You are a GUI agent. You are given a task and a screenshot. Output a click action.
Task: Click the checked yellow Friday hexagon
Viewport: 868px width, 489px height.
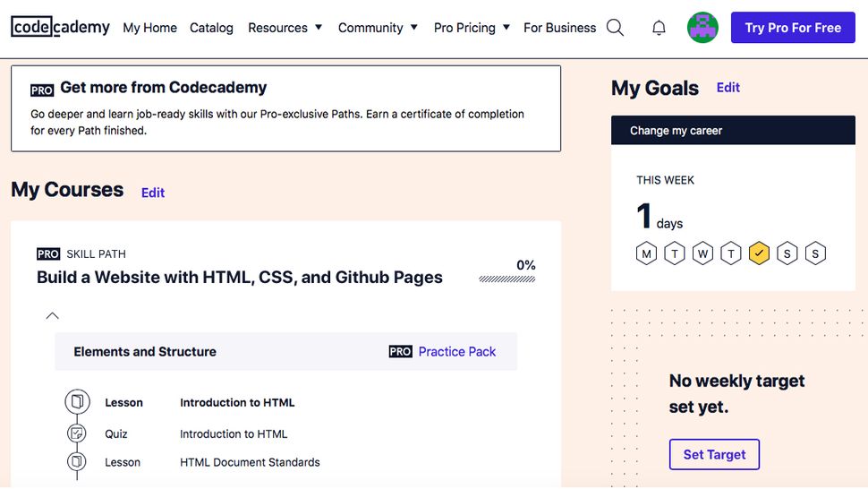click(x=759, y=253)
